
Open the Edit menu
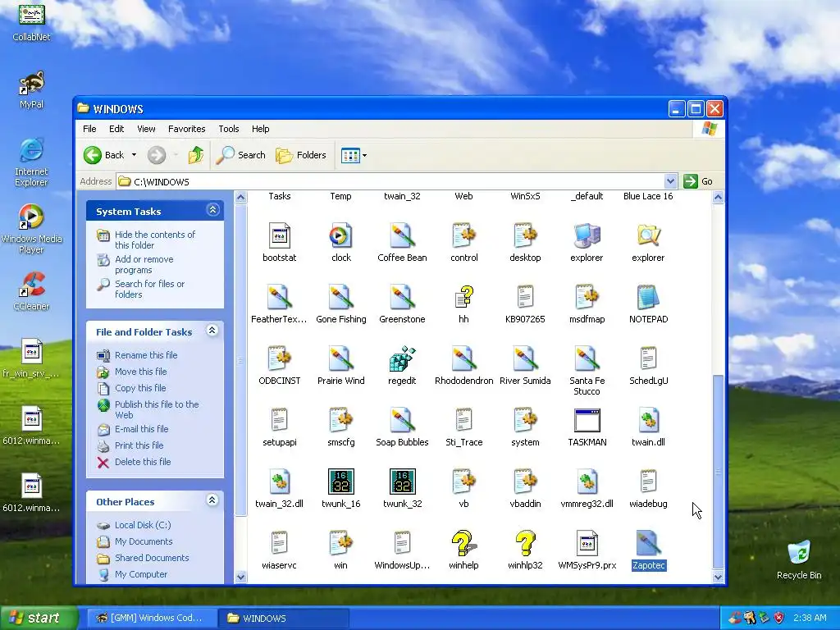click(116, 129)
